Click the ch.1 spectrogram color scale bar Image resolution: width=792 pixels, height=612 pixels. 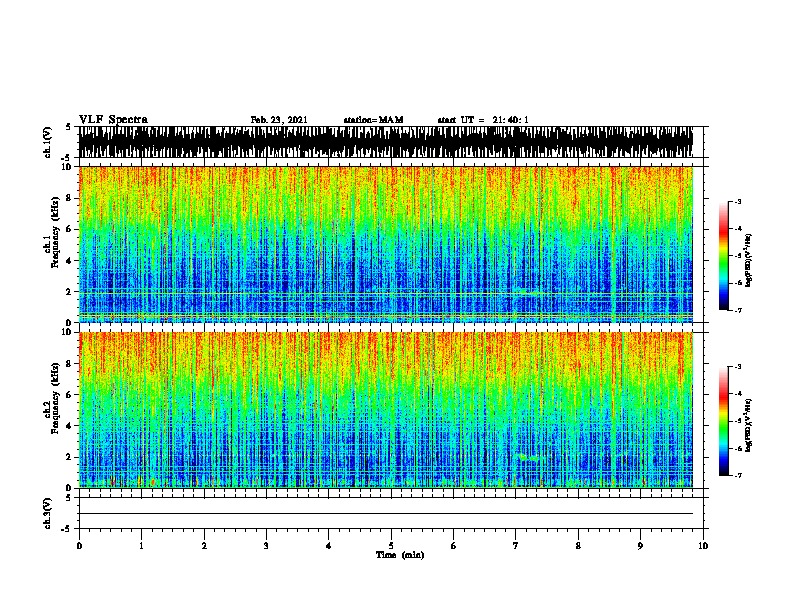pos(723,256)
